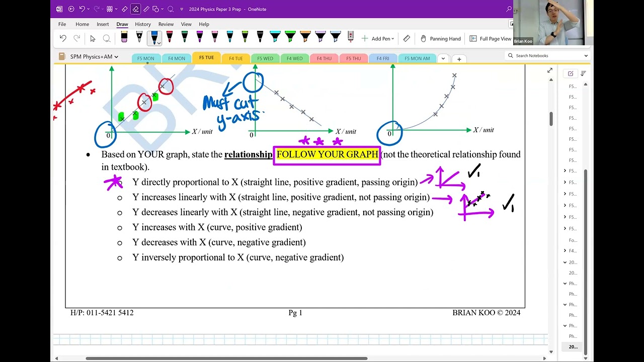
Task: Choose the Select Objects cursor tool
Action: click(x=93, y=38)
